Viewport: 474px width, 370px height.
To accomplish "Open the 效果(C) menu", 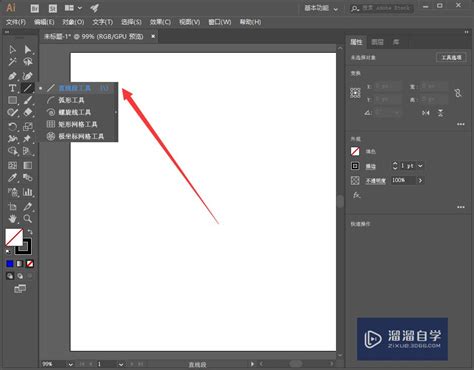I will pos(160,22).
